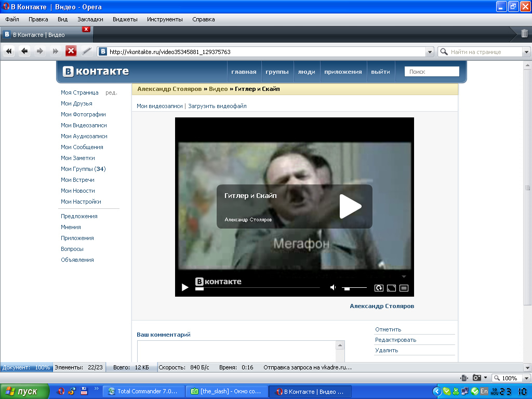Click the wand (password manager) toolbar icon
532x399 pixels.
(x=87, y=51)
